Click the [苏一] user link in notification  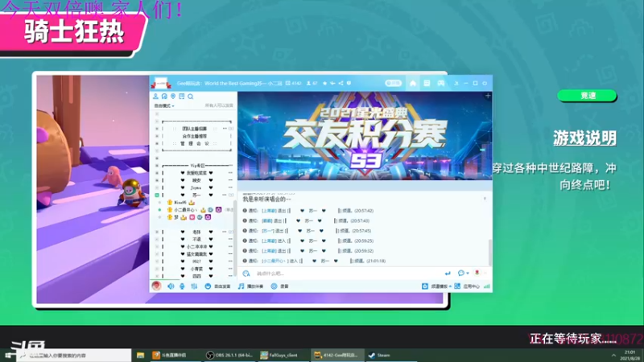point(268,231)
